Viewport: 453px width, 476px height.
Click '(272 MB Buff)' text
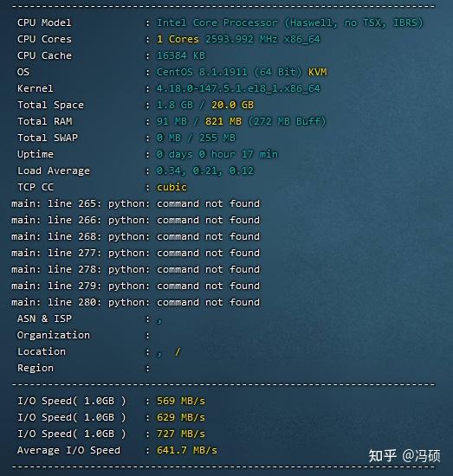click(x=287, y=121)
